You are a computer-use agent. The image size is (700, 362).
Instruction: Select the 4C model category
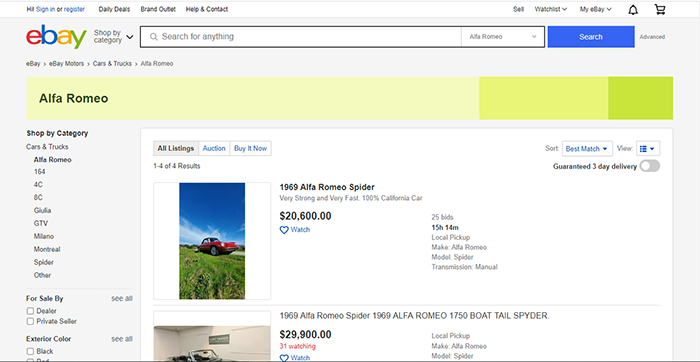[38, 185]
